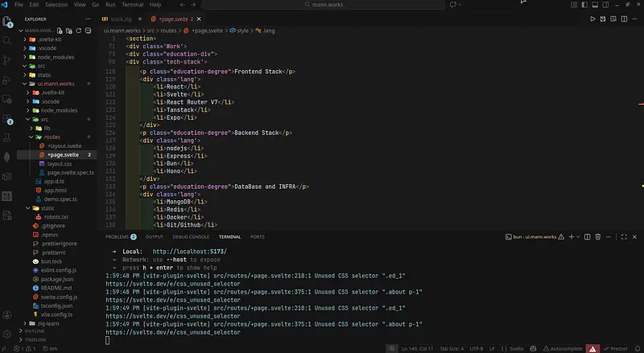Toggle primary sidebar visibility in title bar
644x353 pixels.
point(584,5)
